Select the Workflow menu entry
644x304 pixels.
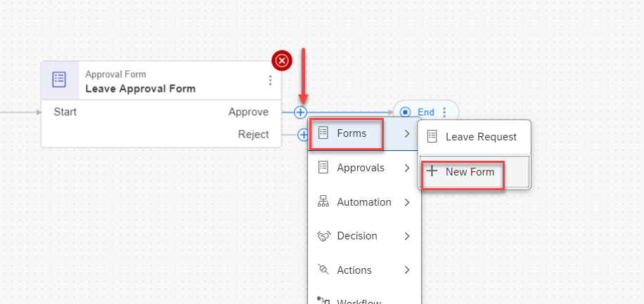tap(359, 300)
